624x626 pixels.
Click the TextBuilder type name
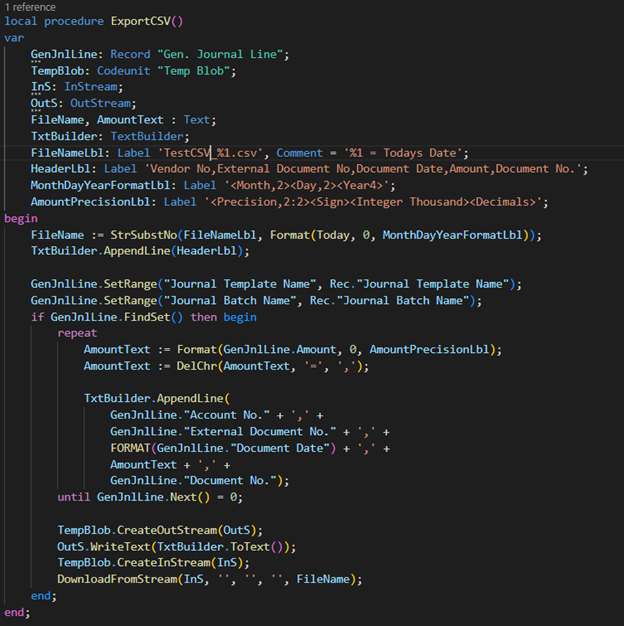(x=147, y=137)
